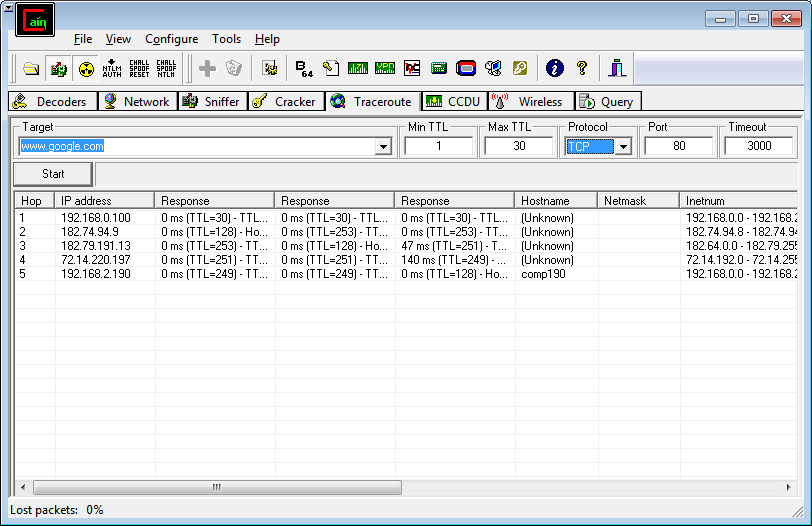Expand the Target address dropdown arrow

tap(382, 147)
